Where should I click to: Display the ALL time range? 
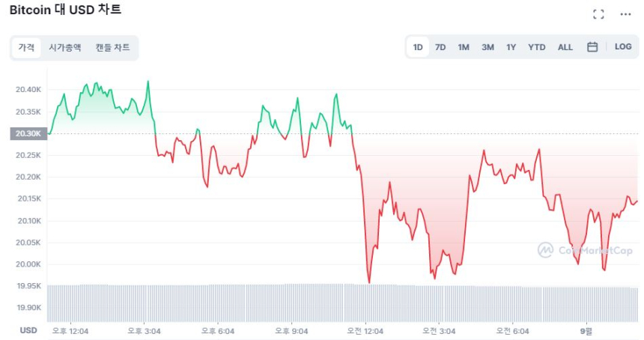565,47
